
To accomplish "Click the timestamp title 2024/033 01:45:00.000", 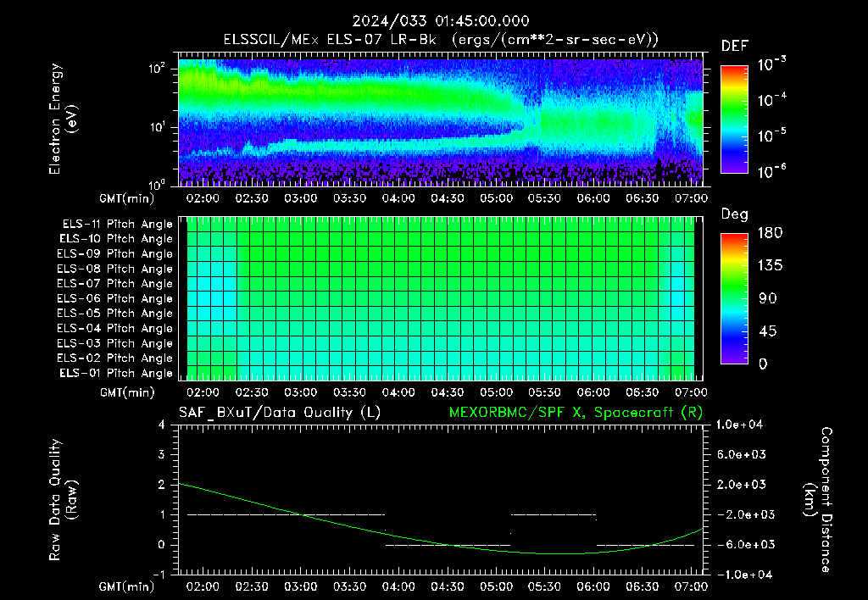I will [441, 21].
